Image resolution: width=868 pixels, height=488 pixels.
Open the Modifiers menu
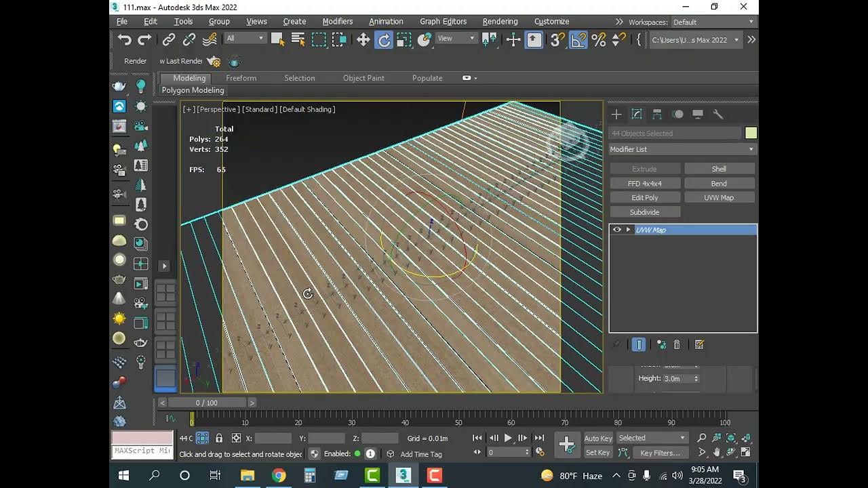[x=337, y=22]
